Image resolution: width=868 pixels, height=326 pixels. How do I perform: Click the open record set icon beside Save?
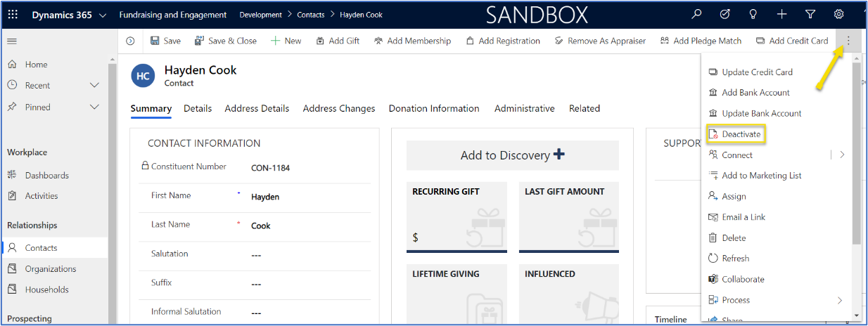[130, 41]
